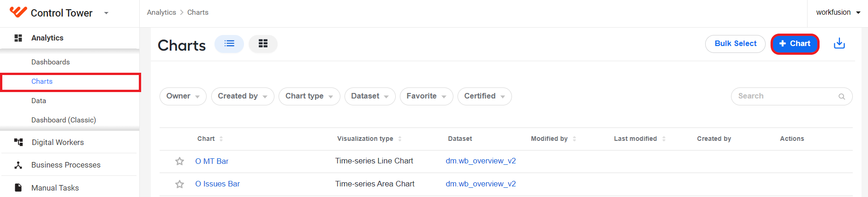Click the Control Tower logo icon
Viewport: 868px width, 197px height.
pos(18,12)
